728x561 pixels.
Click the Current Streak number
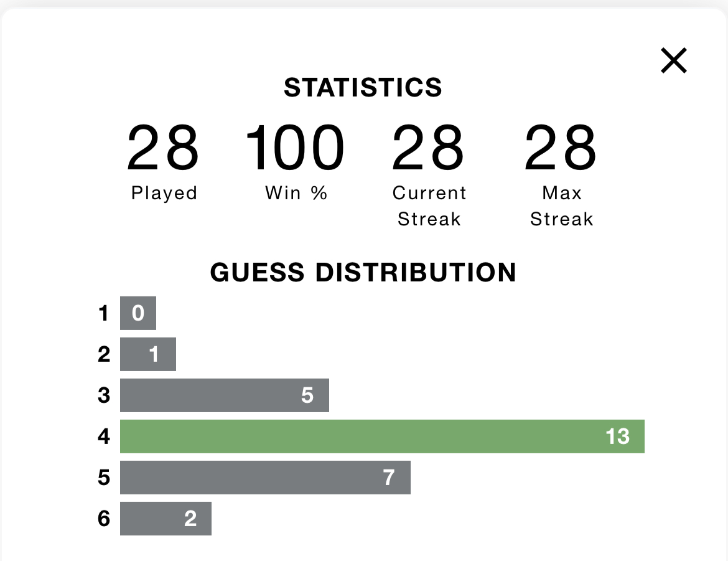tap(428, 148)
